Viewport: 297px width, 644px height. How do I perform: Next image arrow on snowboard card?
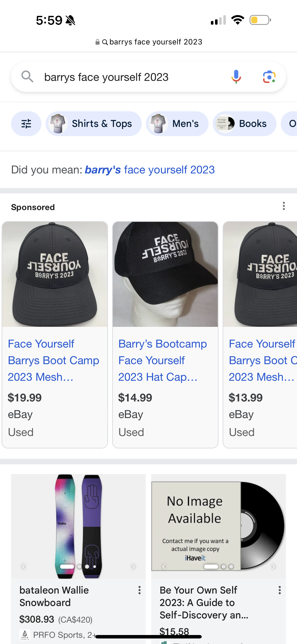pos(134,567)
